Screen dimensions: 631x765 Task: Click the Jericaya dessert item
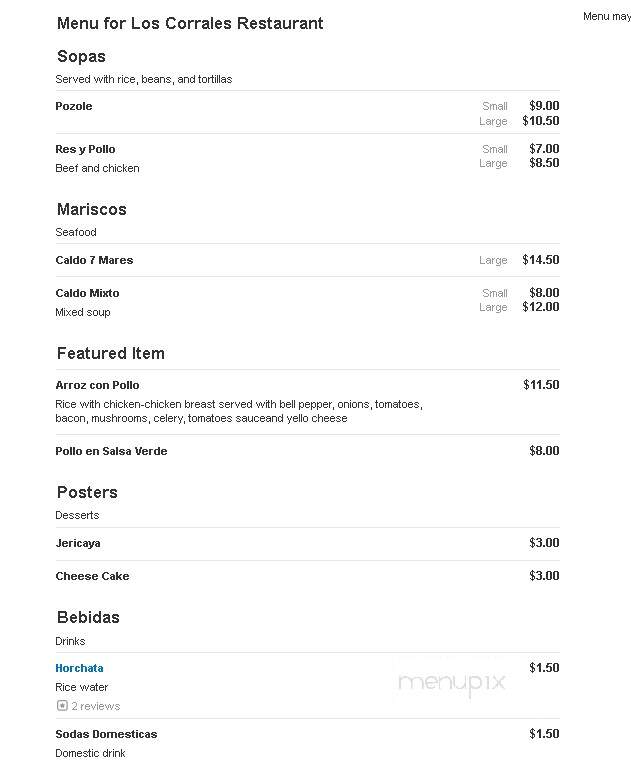(78, 543)
